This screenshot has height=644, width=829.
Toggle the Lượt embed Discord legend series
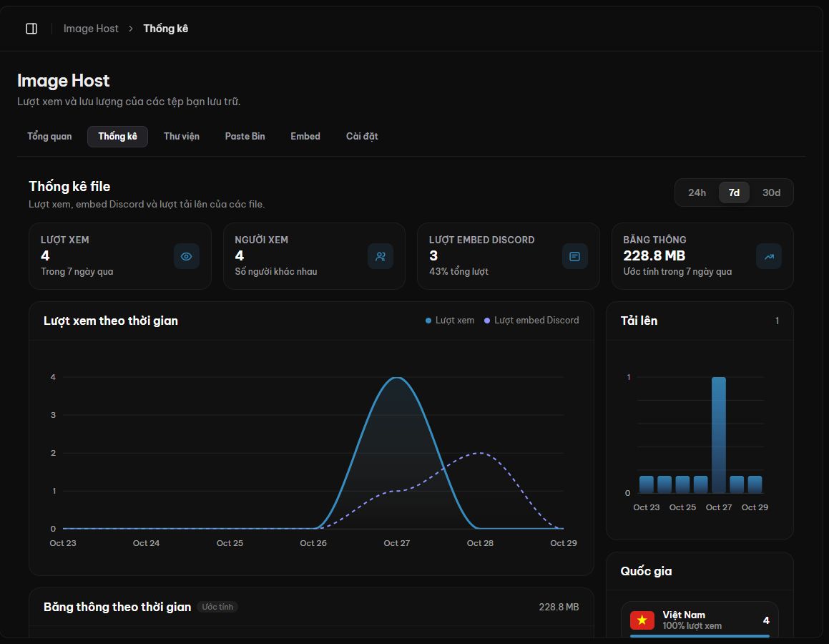pyautogui.click(x=531, y=321)
